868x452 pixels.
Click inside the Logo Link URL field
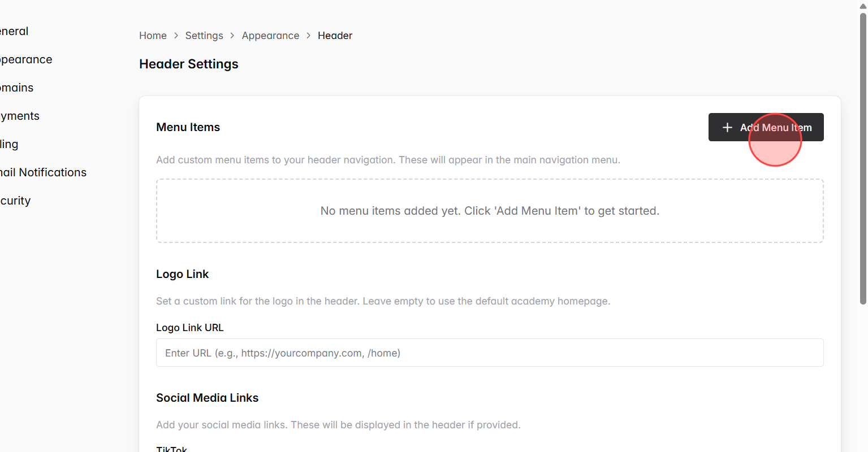pos(490,353)
